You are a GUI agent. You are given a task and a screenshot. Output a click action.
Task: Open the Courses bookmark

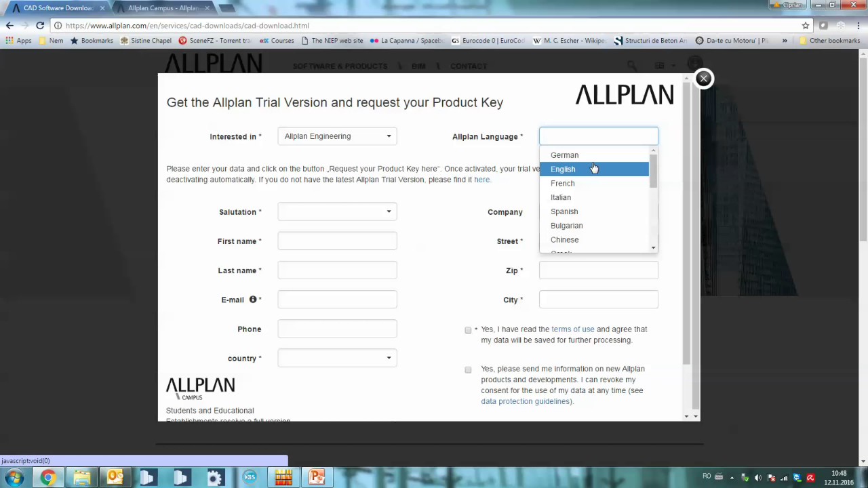277,41
